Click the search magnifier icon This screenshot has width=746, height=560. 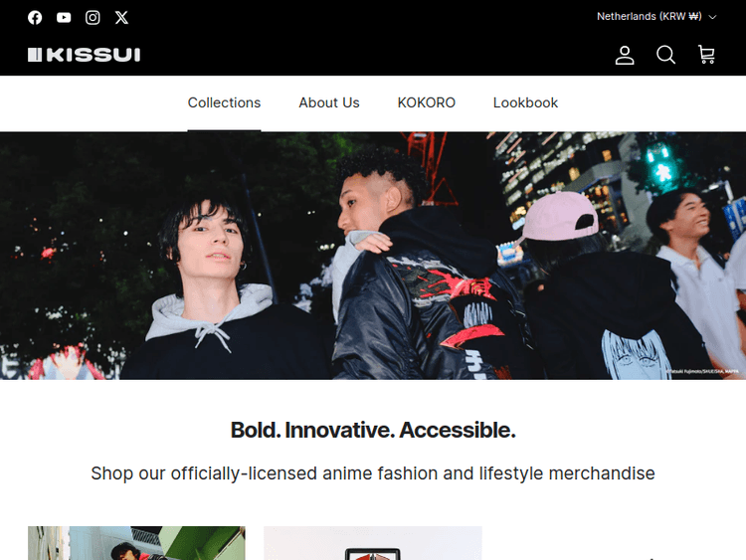(x=665, y=55)
